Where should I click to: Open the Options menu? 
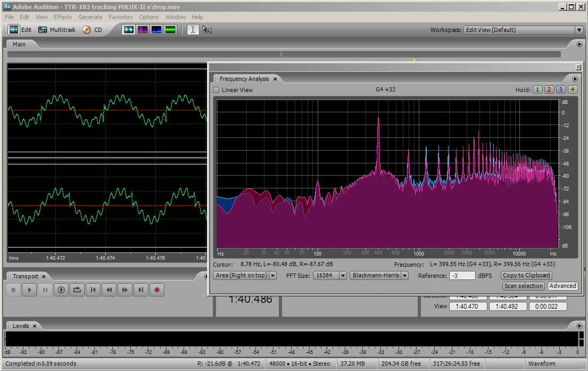149,17
